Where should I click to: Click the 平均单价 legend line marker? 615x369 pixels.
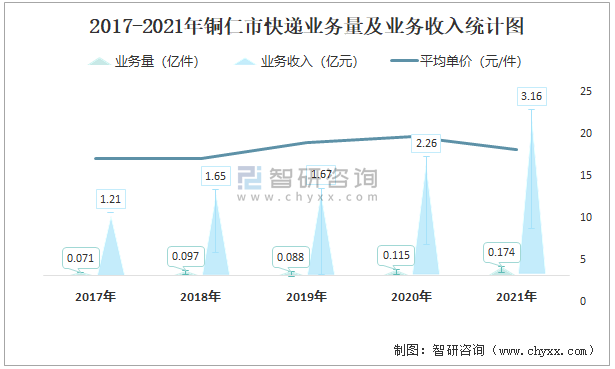404,61
